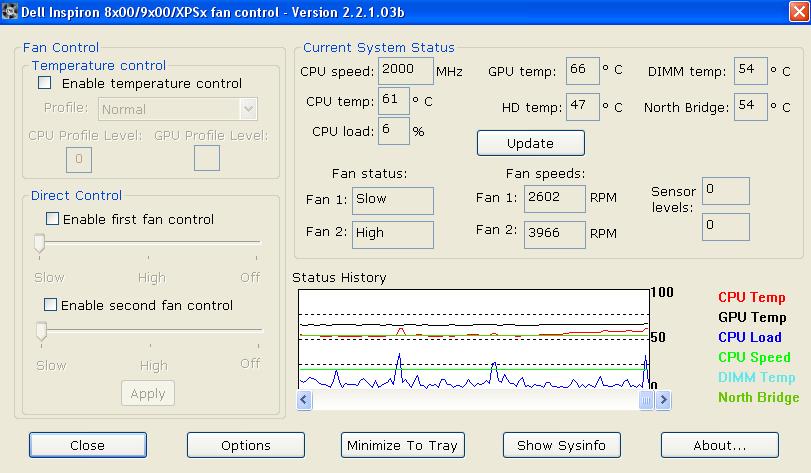Click the CPU load field showing 6
This screenshot has height=473, width=811.
(394, 131)
